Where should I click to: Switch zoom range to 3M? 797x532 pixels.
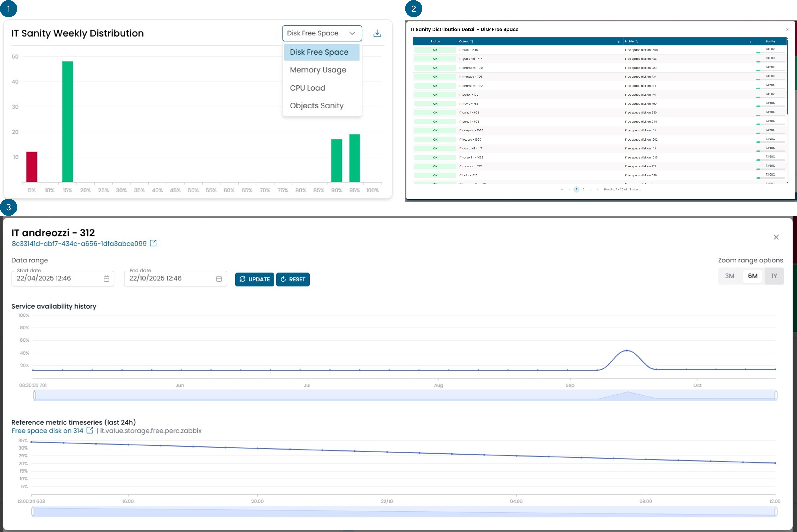(729, 276)
